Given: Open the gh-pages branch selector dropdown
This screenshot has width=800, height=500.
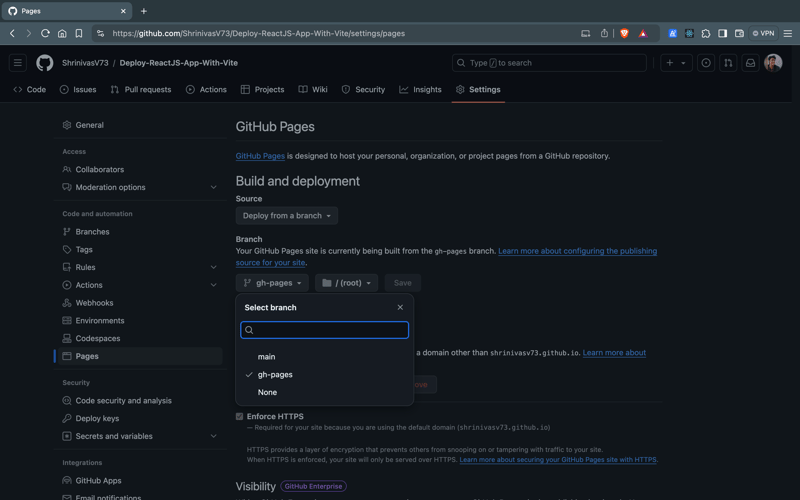Looking at the screenshot, I should (x=272, y=283).
